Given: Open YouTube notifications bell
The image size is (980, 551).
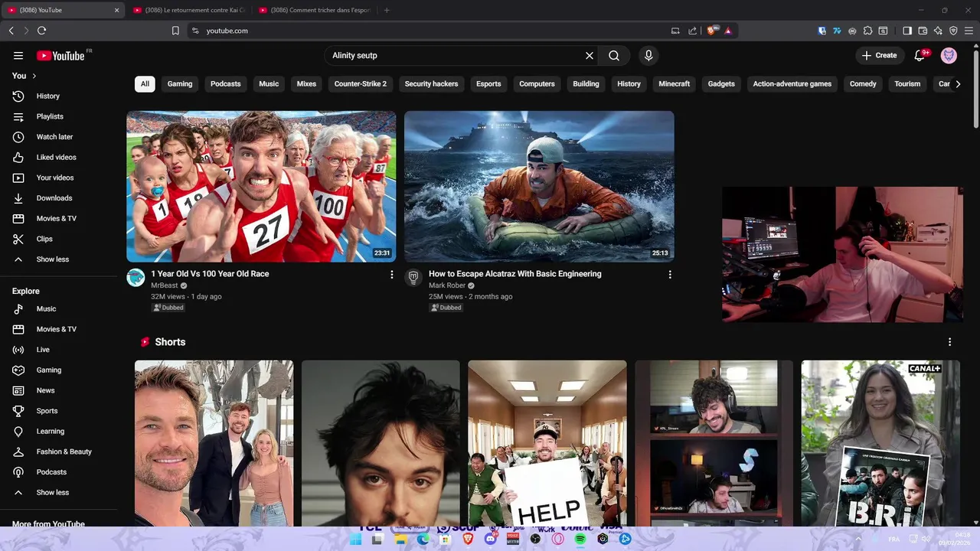Looking at the screenshot, I should point(920,55).
